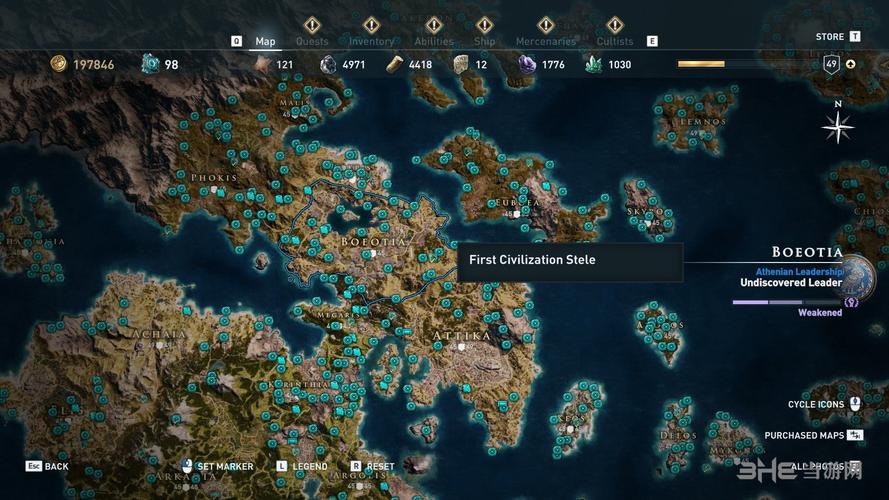
Task: Click the mouse icon beside CYCLE ICONS
Action: [856, 404]
